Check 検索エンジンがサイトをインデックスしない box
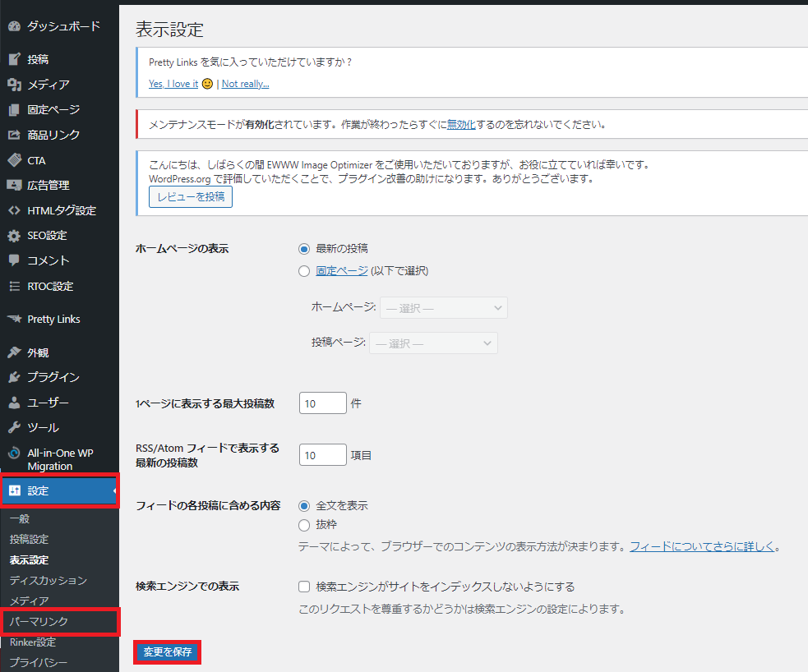 point(304,587)
